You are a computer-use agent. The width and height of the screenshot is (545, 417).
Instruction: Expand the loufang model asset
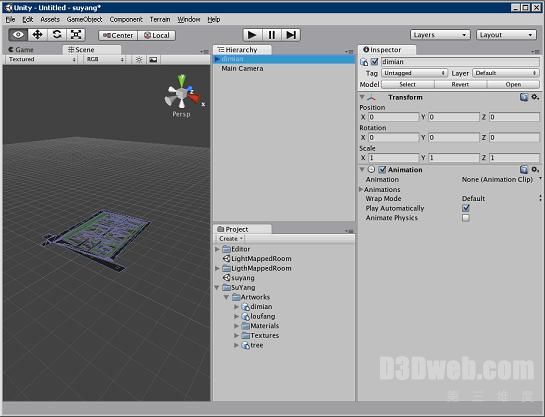[x=236, y=317]
